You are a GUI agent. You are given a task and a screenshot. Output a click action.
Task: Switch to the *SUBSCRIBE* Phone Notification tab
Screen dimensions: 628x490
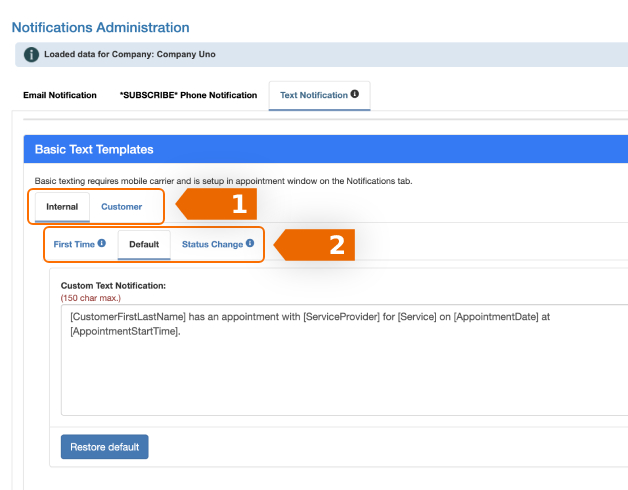point(188,95)
